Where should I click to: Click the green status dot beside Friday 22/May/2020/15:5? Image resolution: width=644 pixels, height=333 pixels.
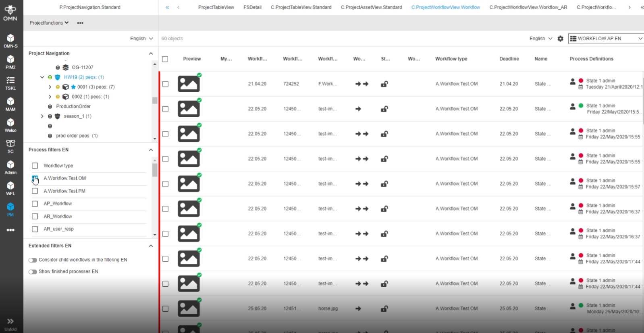click(581, 105)
